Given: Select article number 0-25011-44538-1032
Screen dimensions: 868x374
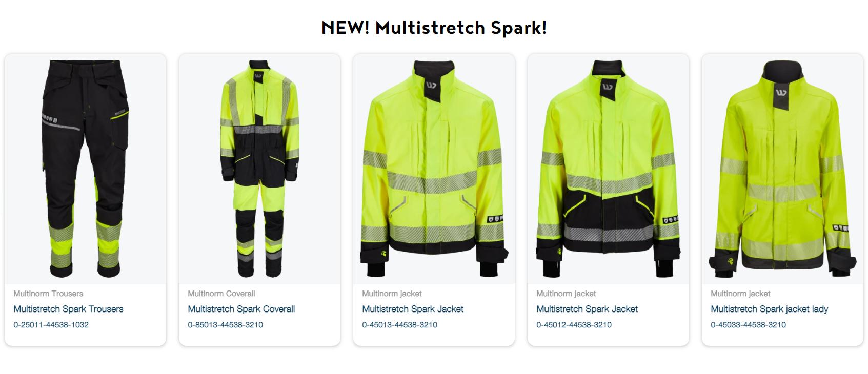Looking at the screenshot, I should click(x=51, y=325).
